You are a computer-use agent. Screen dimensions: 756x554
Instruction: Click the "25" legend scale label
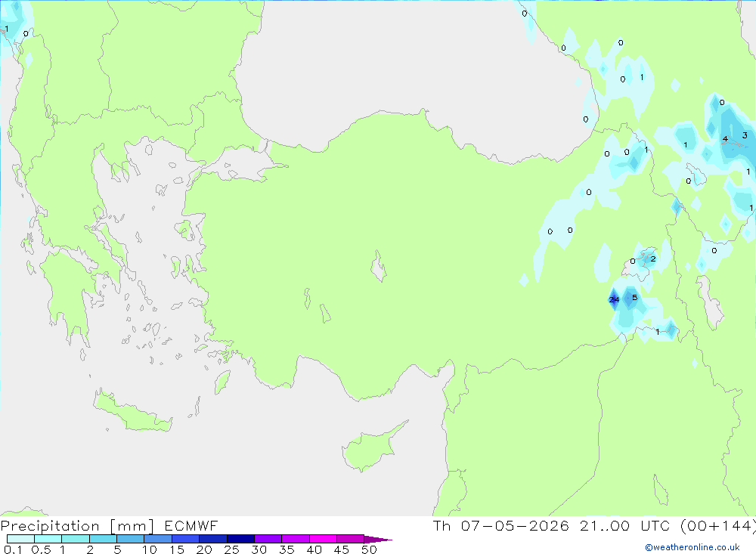tap(232, 549)
